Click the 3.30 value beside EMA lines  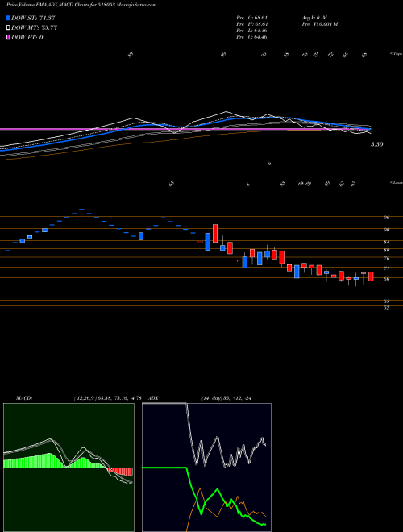tap(376, 144)
